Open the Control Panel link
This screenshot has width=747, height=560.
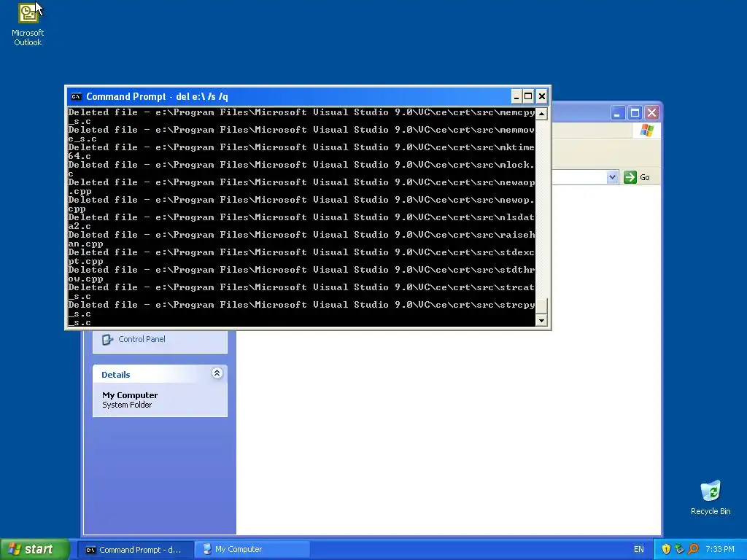coord(142,339)
